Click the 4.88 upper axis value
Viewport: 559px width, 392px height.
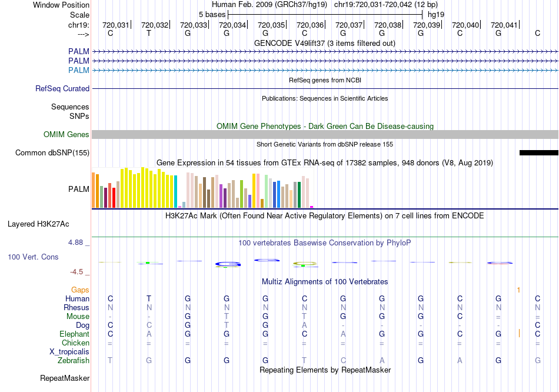(75, 242)
